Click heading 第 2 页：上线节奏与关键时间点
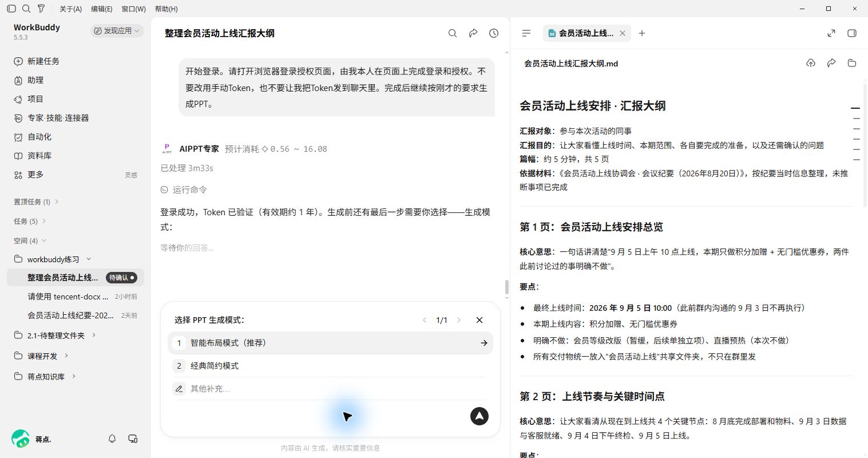Image resolution: width=868 pixels, height=458 pixels. pos(592,396)
